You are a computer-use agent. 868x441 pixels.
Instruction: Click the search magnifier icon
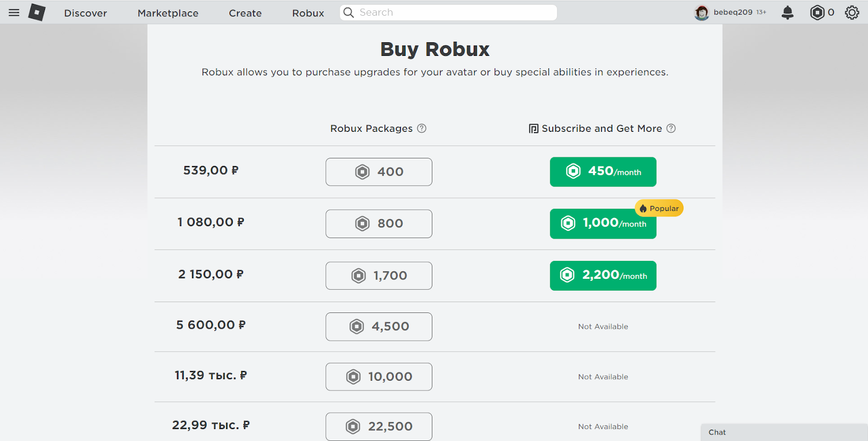point(349,12)
